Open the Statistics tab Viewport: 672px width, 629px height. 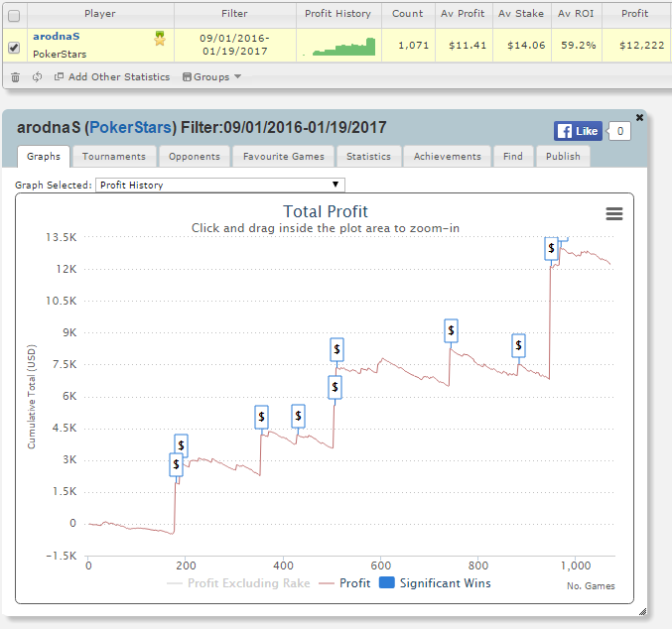[x=368, y=157]
